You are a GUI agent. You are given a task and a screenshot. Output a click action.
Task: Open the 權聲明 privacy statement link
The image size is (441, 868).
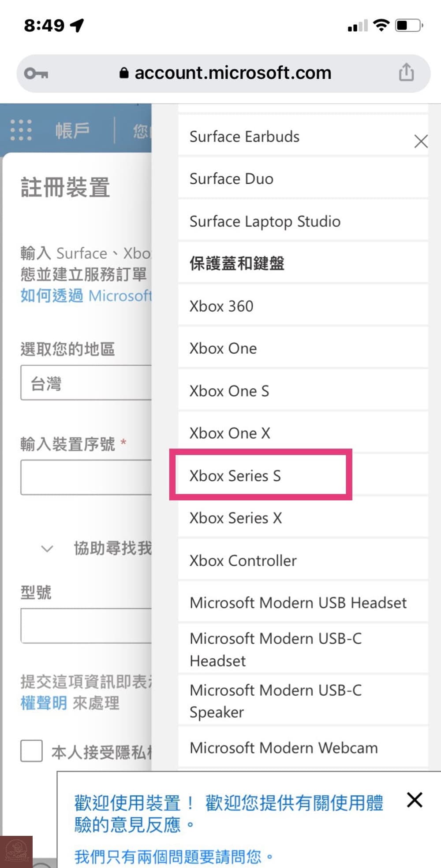click(x=43, y=703)
